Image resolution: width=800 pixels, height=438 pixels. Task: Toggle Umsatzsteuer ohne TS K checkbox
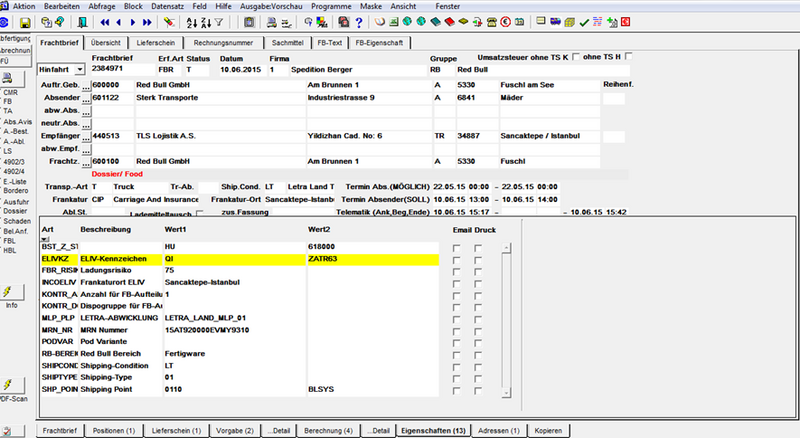pyautogui.click(x=576, y=57)
